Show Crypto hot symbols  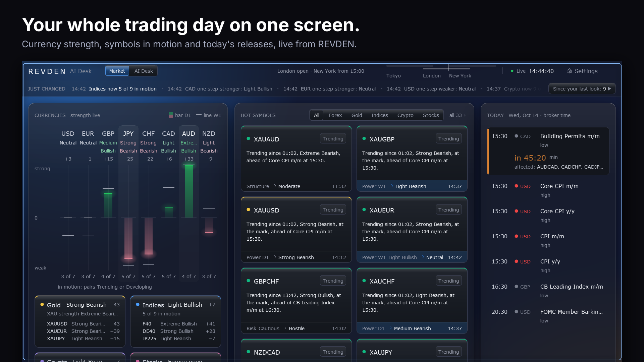[406, 115]
